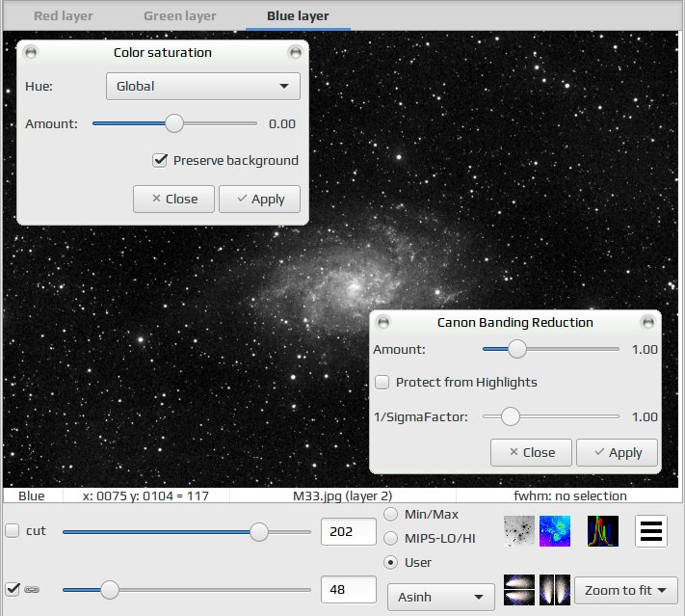The height and width of the screenshot is (616, 685).
Task: Select the Blue layer tab
Action: (x=298, y=16)
